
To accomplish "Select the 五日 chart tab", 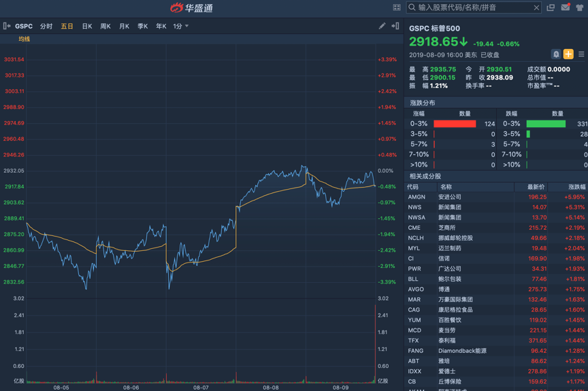I will tap(67, 27).
